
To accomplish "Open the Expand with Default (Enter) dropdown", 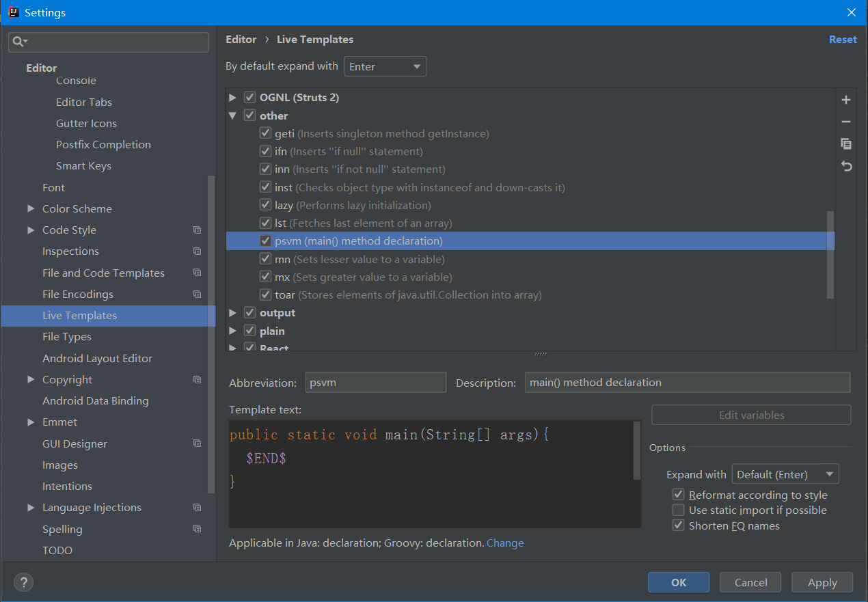I will (785, 474).
